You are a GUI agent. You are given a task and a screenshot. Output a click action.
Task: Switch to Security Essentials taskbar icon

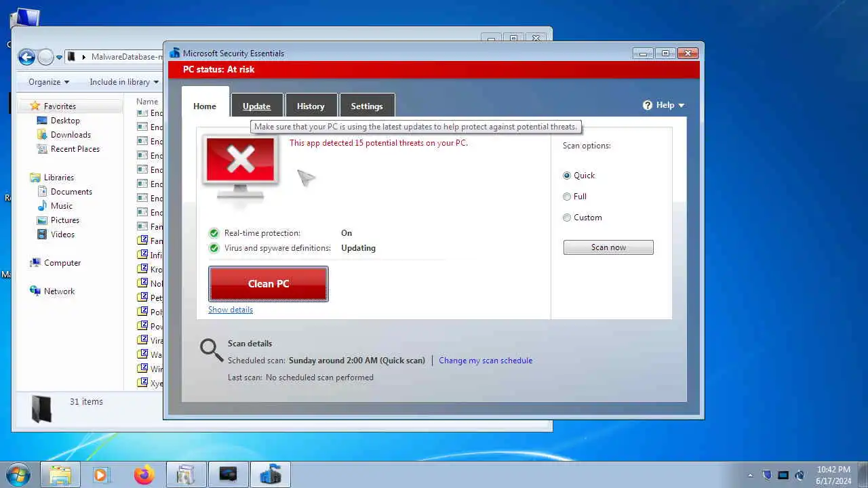[271, 474]
